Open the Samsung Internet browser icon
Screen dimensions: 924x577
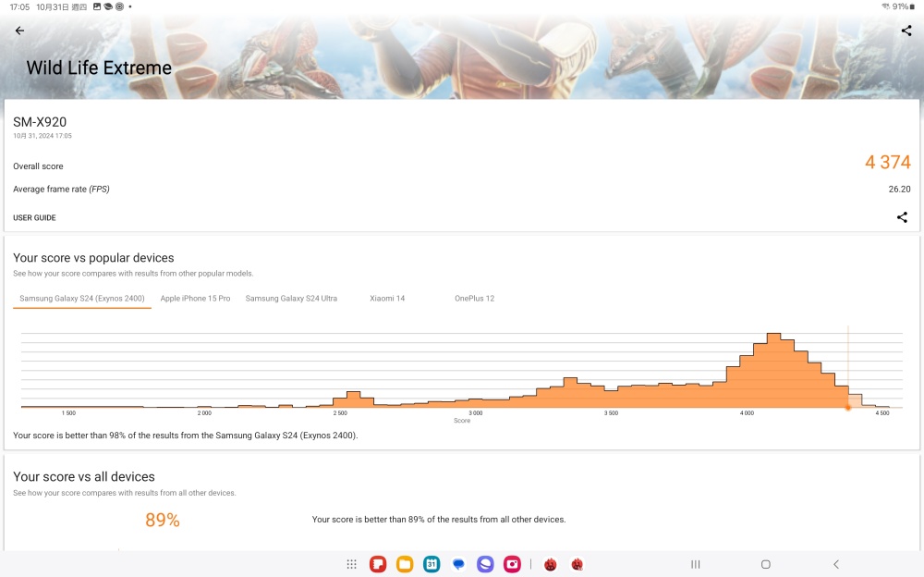click(x=486, y=565)
